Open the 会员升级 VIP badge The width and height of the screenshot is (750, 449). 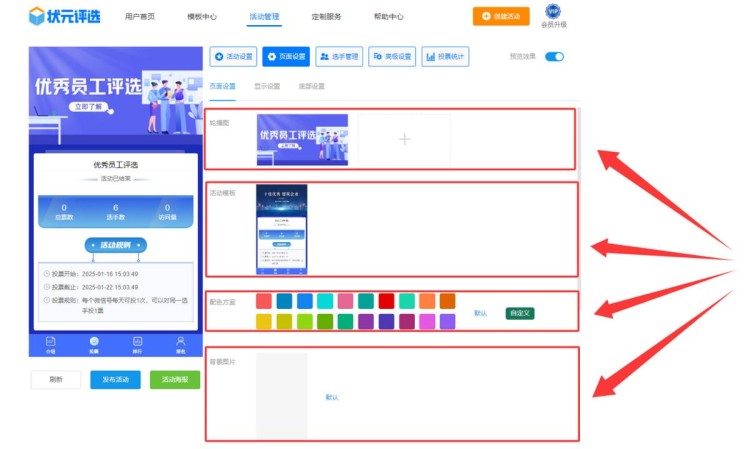tap(552, 12)
